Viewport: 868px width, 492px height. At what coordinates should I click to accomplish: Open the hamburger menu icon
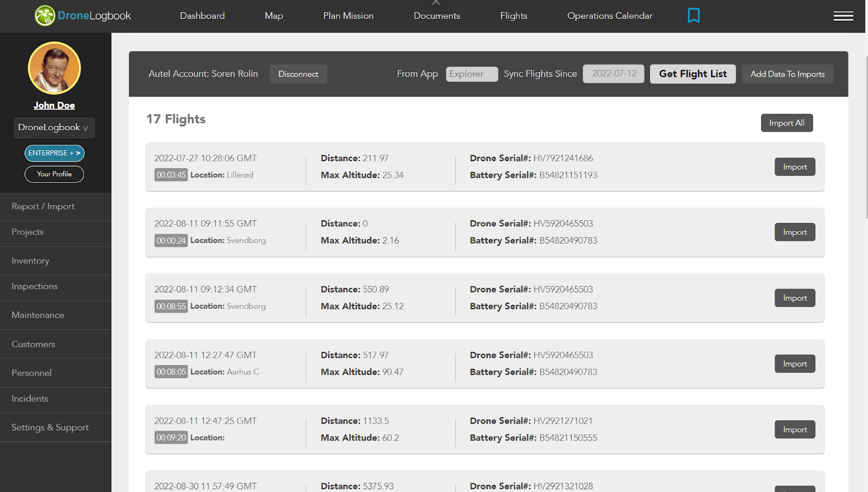click(843, 16)
